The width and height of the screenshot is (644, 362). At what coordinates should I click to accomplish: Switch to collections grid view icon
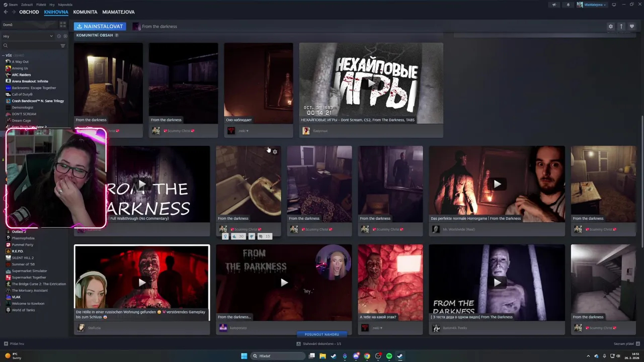tap(63, 25)
